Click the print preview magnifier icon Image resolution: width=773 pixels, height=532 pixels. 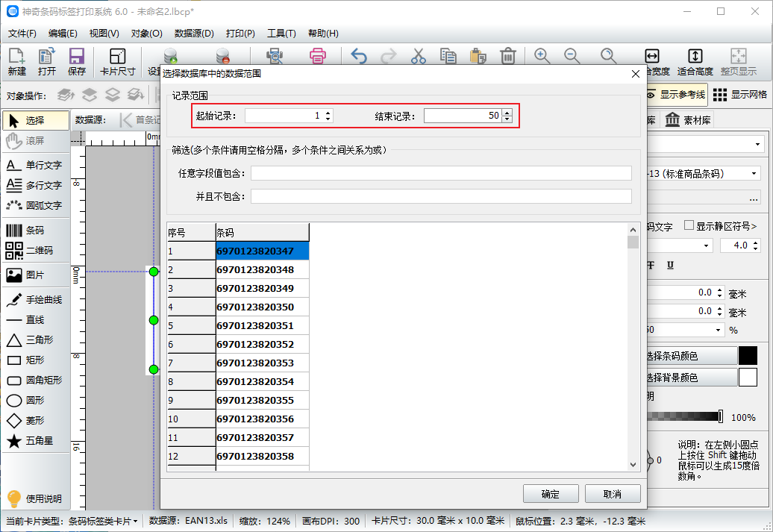(x=274, y=56)
